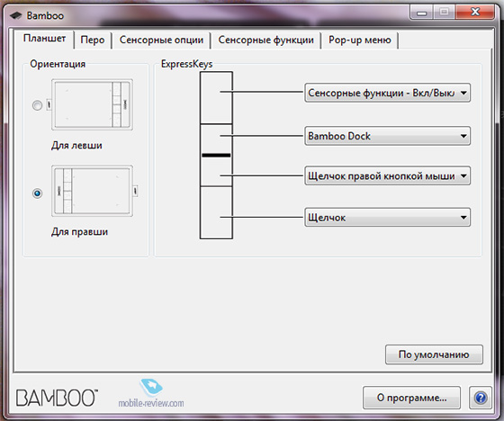Screen dimensions: 504x421
Task: Open the Bamboo Dock ExpressKey dropdown
Action: 387,136
